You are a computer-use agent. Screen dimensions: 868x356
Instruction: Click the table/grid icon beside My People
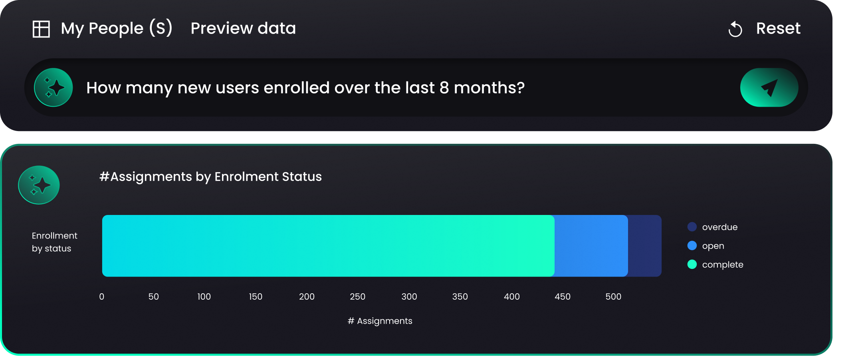coord(42,28)
